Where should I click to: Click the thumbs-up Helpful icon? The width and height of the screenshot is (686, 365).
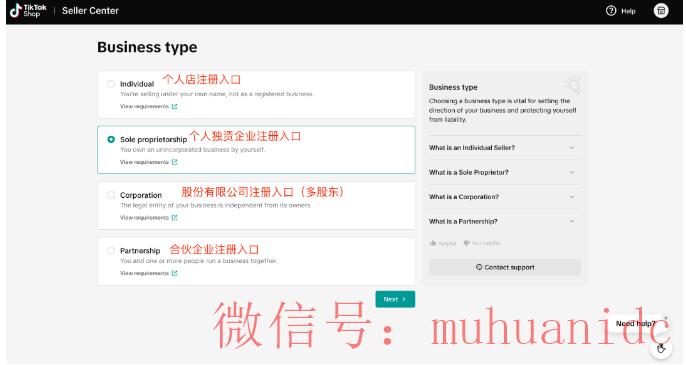(x=433, y=243)
